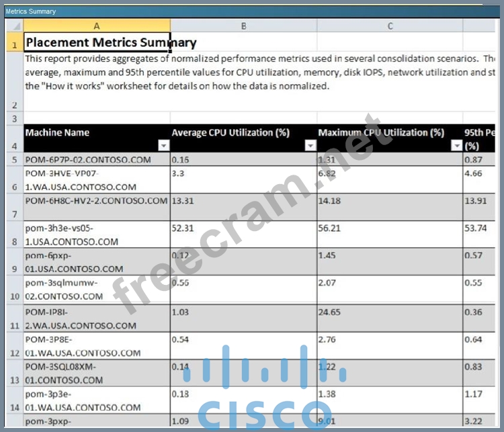Click the Placement Metrics Summary title cell

[x=97, y=43]
